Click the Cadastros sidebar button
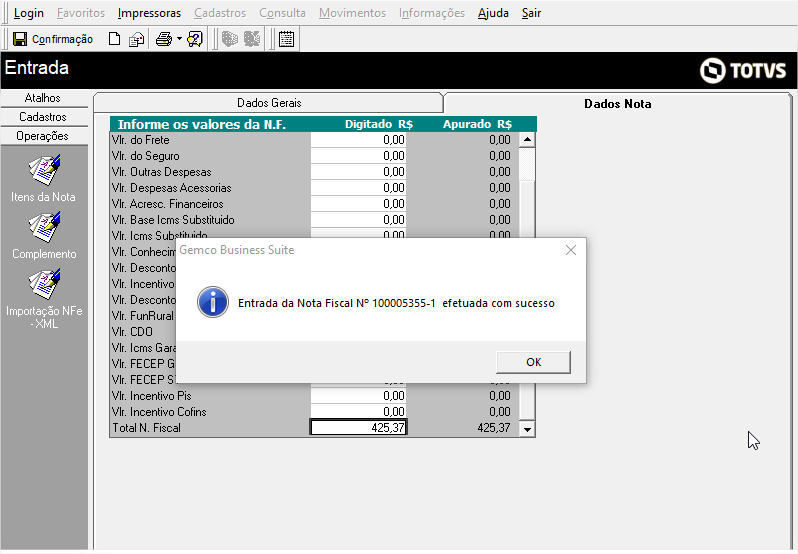This screenshot has width=798, height=554. tap(43, 117)
